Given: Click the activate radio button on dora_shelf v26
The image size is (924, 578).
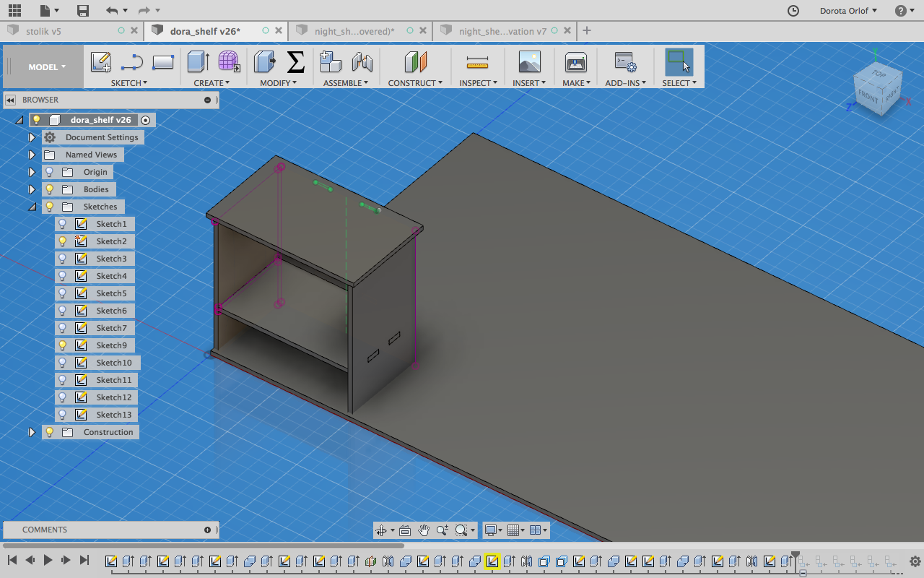Looking at the screenshot, I should tap(146, 120).
